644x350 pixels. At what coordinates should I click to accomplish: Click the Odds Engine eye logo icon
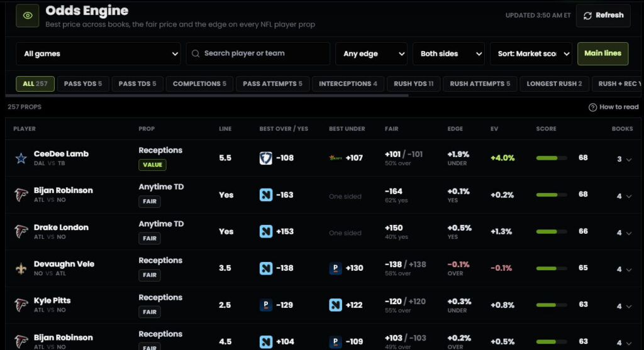click(28, 16)
